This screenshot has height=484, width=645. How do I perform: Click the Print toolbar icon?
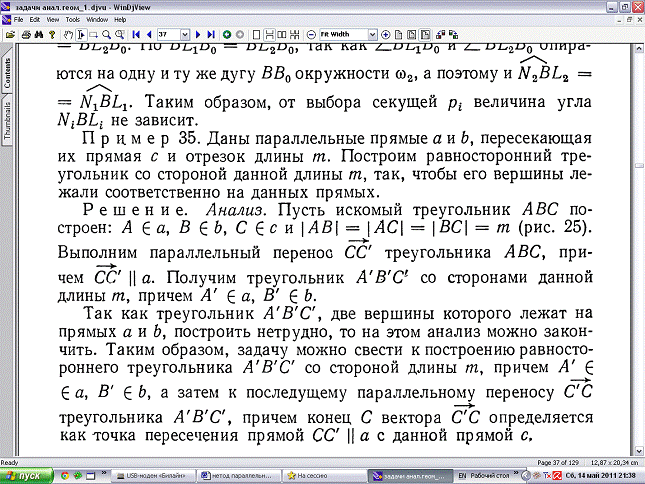24,34
